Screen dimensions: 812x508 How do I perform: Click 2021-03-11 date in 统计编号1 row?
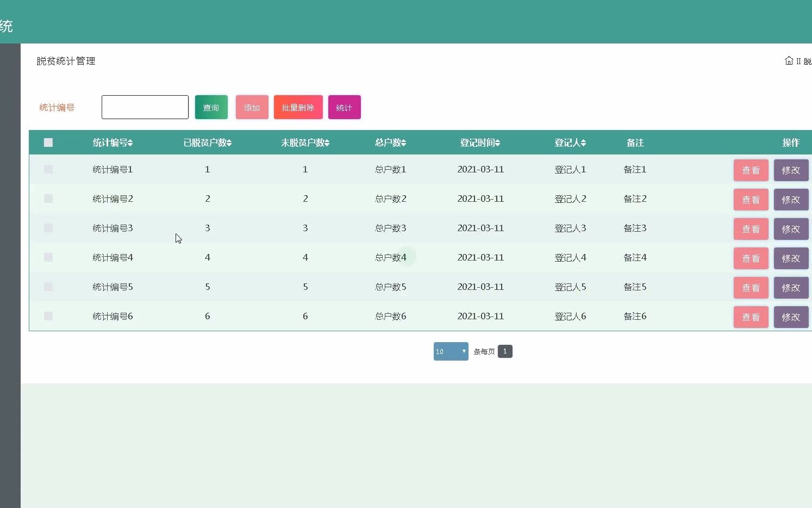click(x=480, y=169)
